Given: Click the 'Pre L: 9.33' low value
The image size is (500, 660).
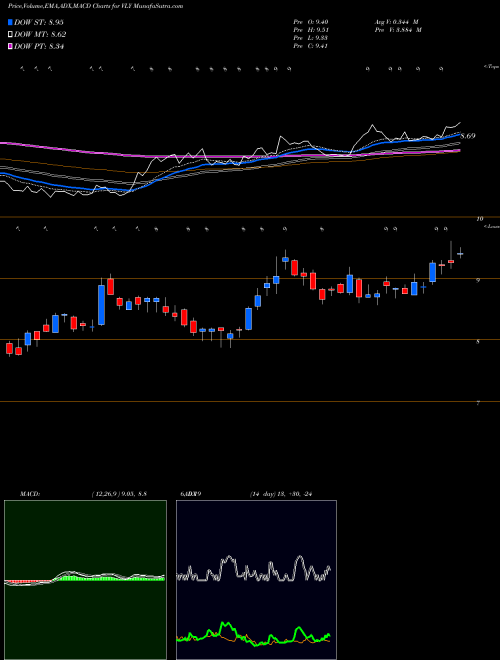Looking at the screenshot, I should tap(311, 38).
